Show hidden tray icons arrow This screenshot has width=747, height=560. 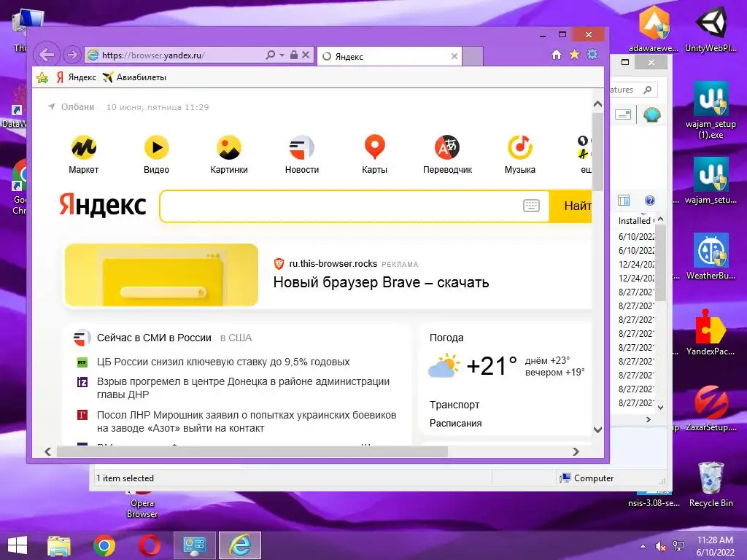643,546
